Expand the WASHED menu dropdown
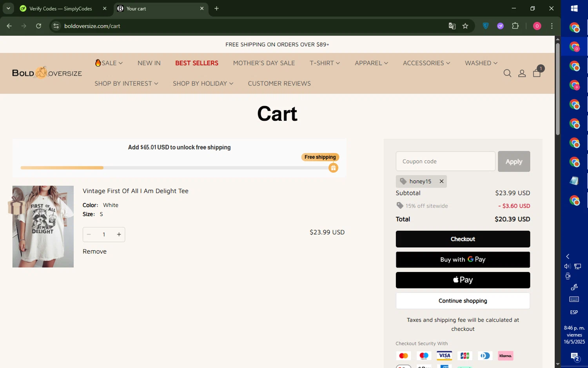Viewport: 588px width, 368px height. 481,63
